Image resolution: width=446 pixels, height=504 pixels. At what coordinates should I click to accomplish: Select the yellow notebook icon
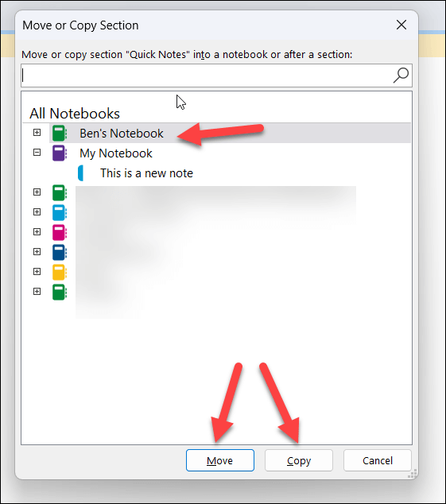coord(60,272)
